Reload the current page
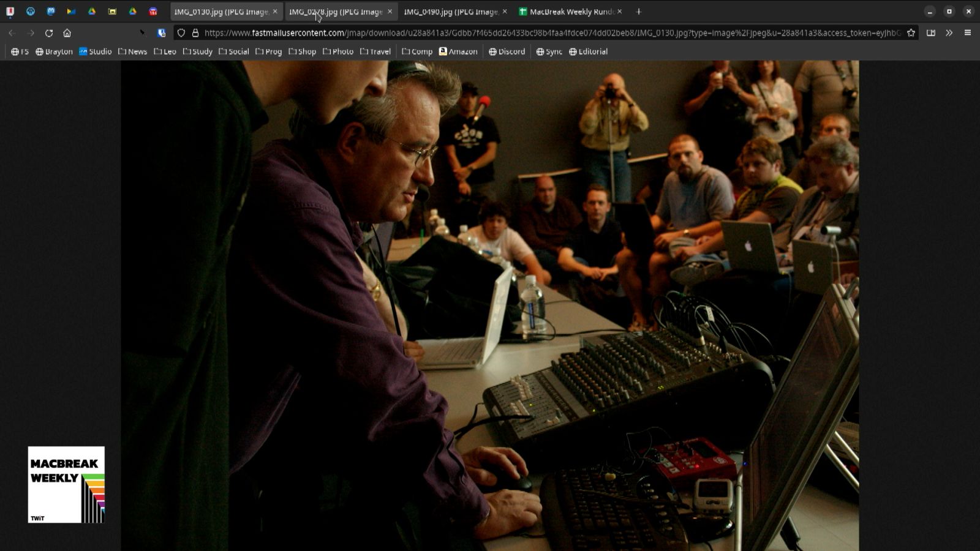The image size is (980, 551). 49,33
